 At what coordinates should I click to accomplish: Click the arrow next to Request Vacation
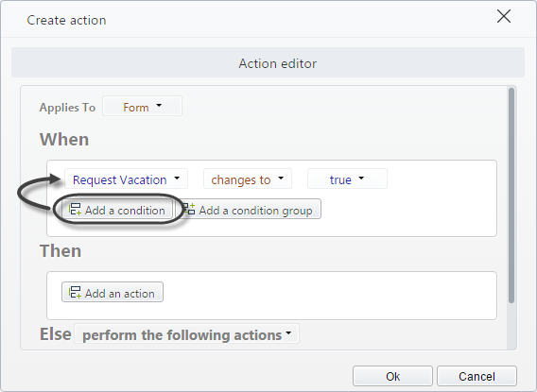point(177,178)
